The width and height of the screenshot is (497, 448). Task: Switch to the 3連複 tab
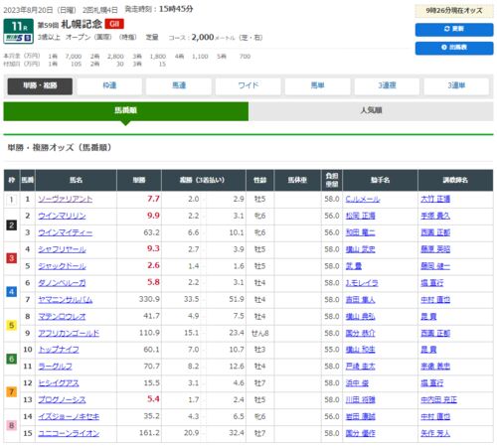(387, 86)
